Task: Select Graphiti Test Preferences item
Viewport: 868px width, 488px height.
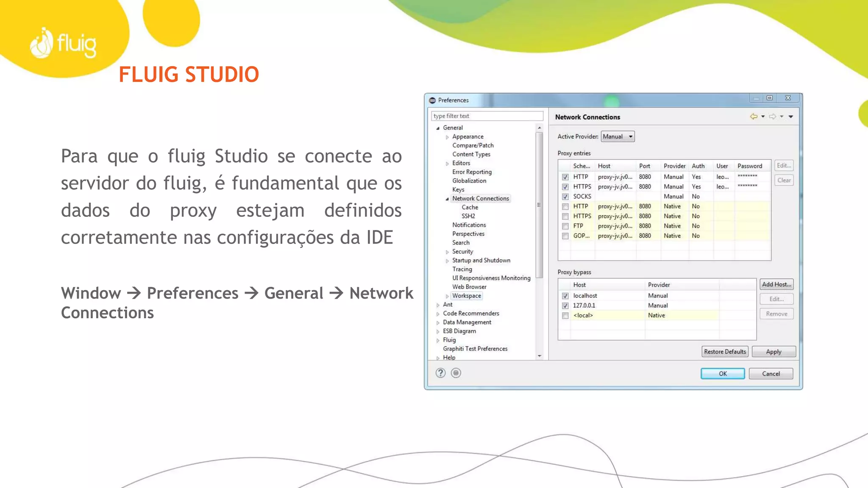Action: point(475,349)
